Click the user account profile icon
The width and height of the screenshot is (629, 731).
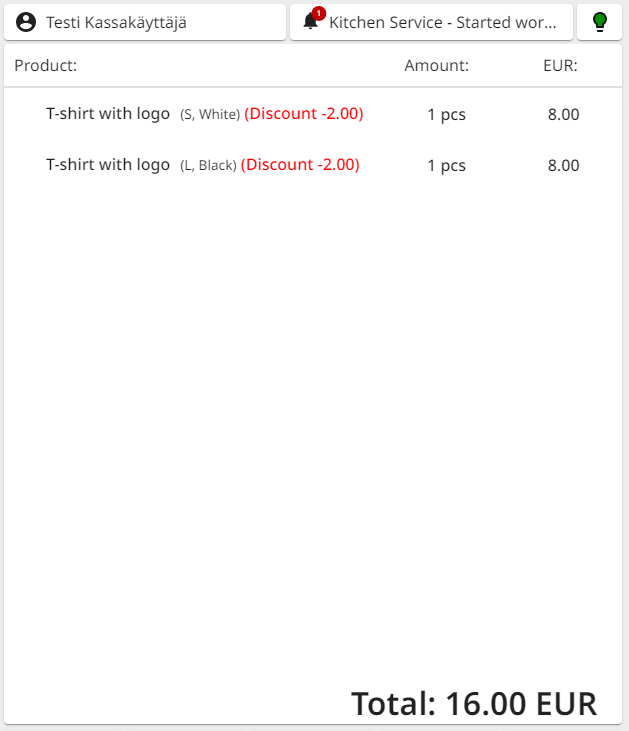26,22
